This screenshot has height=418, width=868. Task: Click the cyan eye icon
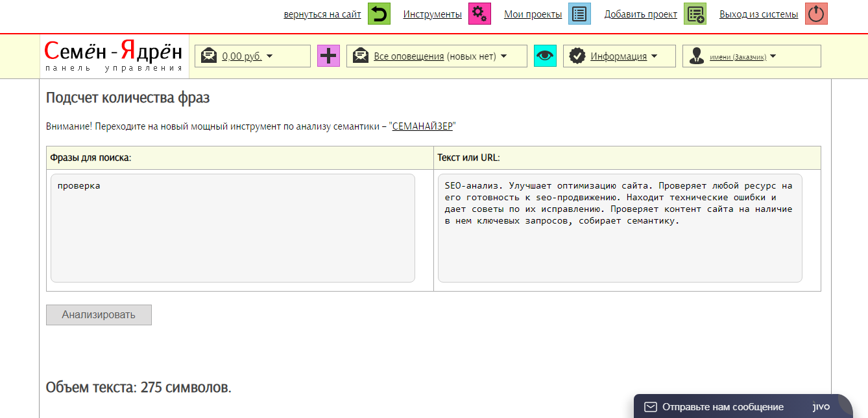(545, 56)
